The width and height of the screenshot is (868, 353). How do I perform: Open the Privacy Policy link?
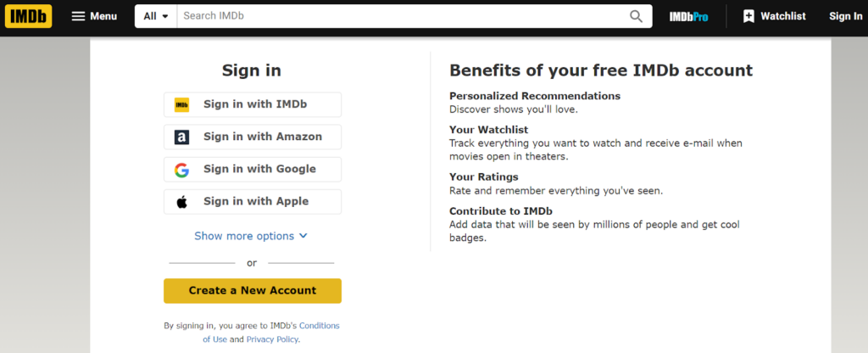coord(272,339)
